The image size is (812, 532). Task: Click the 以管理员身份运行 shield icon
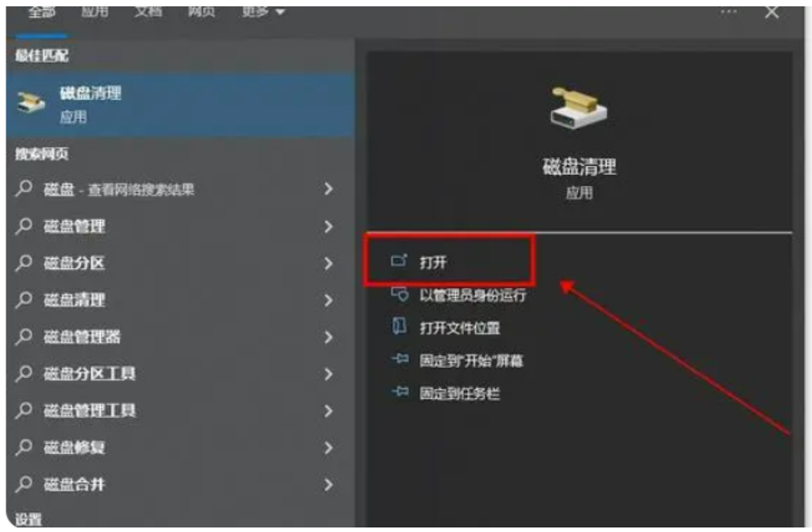pos(400,295)
